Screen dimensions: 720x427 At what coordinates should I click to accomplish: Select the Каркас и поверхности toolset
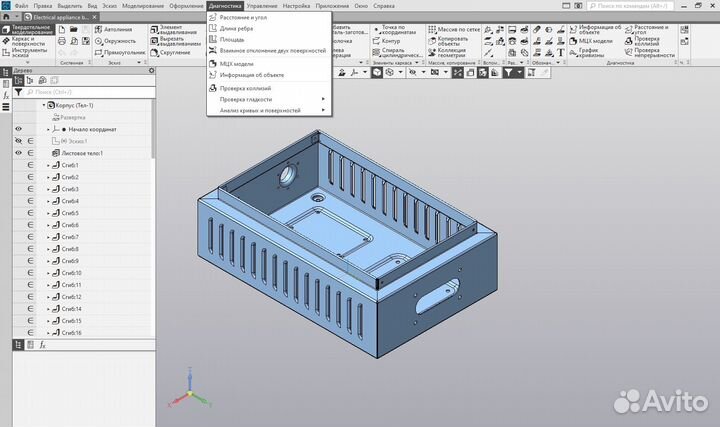[24, 41]
